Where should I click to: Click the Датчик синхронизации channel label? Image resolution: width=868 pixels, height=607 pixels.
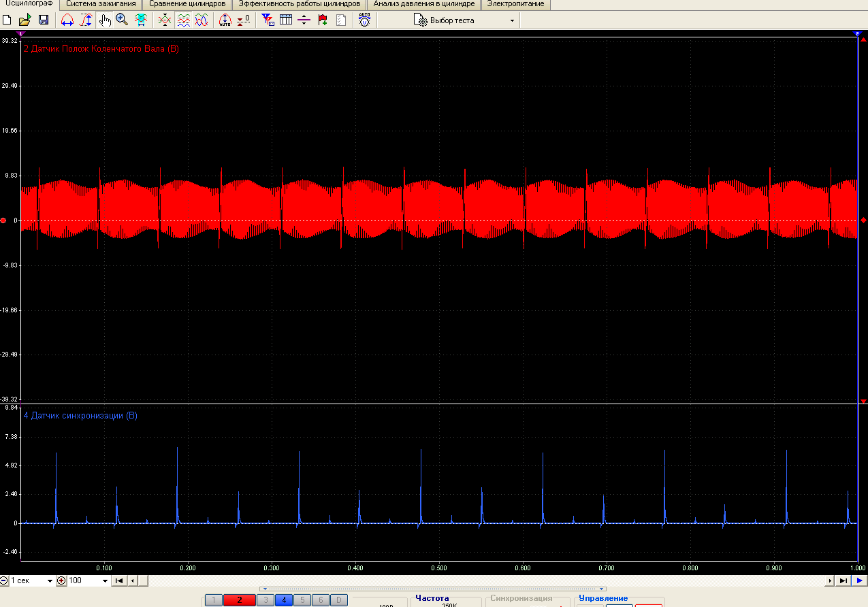[x=80, y=415]
